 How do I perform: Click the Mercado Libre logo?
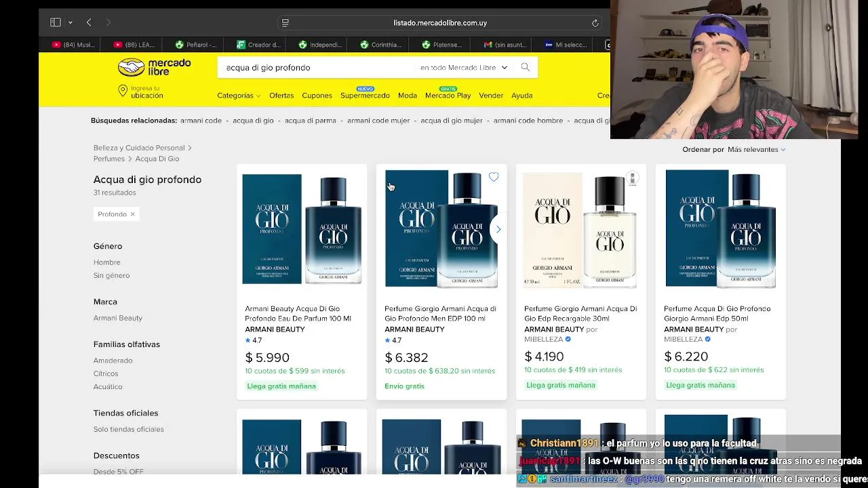click(x=155, y=67)
